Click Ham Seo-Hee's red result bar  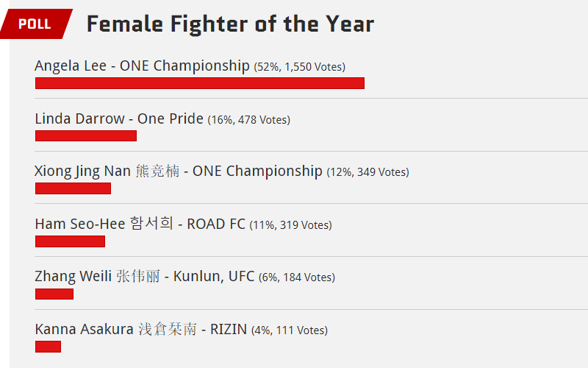[x=70, y=241]
